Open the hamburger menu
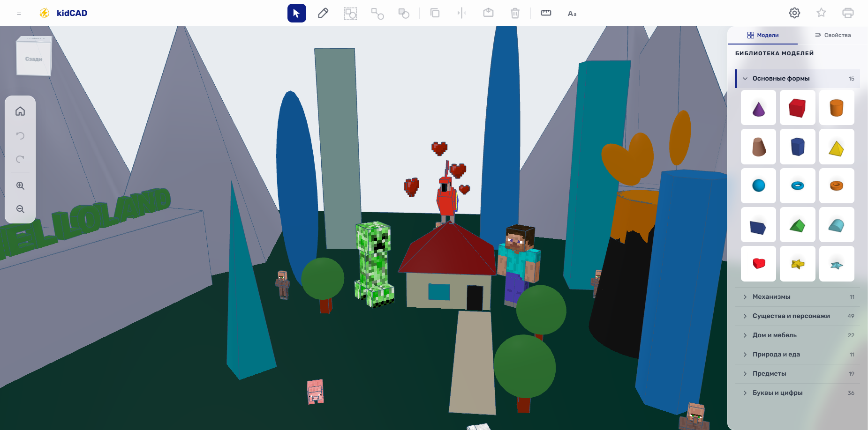Image resolution: width=868 pixels, height=430 pixels. [19, 13]
